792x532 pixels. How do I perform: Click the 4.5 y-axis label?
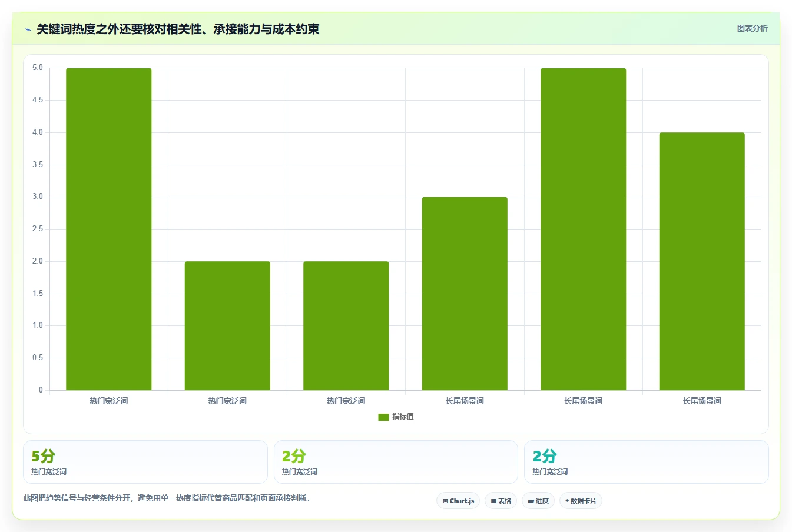coord(38,100)
